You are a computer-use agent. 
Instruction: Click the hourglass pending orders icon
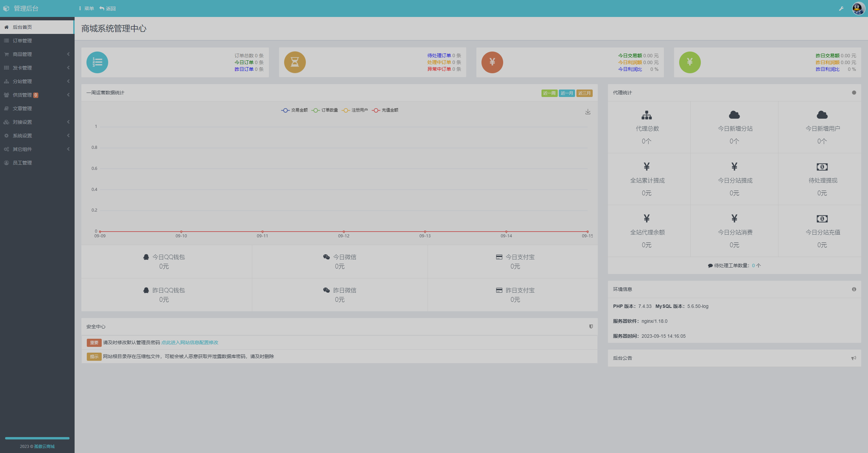coord(295,62)
